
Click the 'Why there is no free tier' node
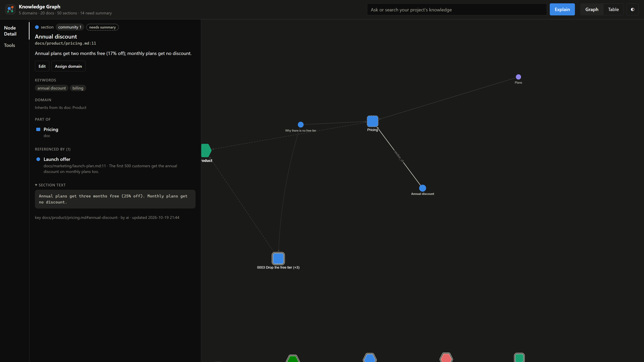coord(301,124)
